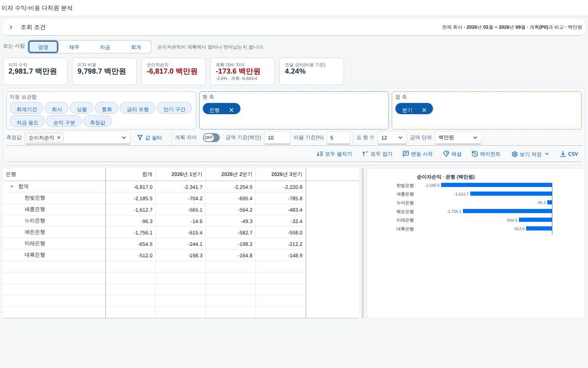588x368 pixels.
Task: Select the 누리은행 row label
Action: (34, 221)
